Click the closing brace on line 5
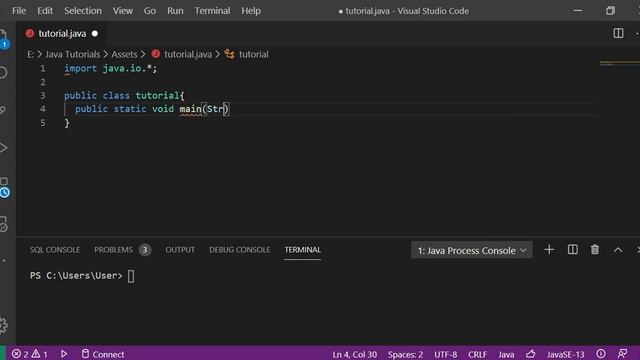The height and width of the screenshot is (360, 640). coord(67,123)
